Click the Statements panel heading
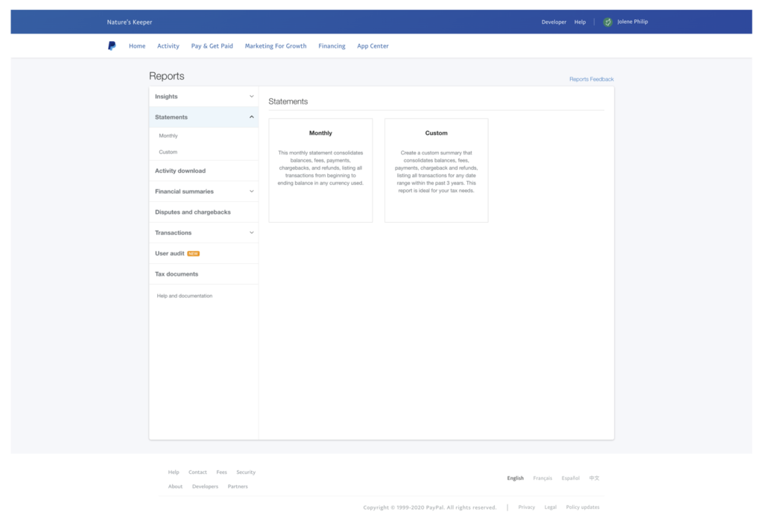 pyautogui.click(x=288, y=101)
